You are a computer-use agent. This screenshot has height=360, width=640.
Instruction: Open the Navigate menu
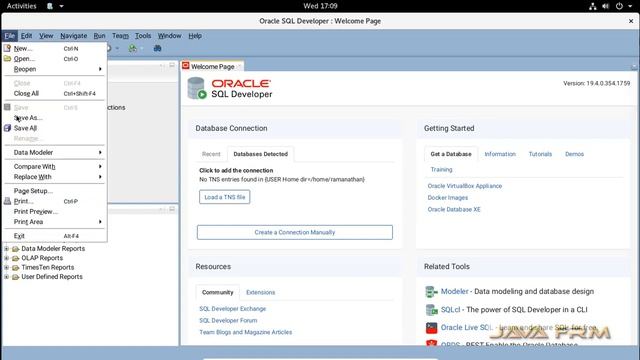(x=73, y=36)
